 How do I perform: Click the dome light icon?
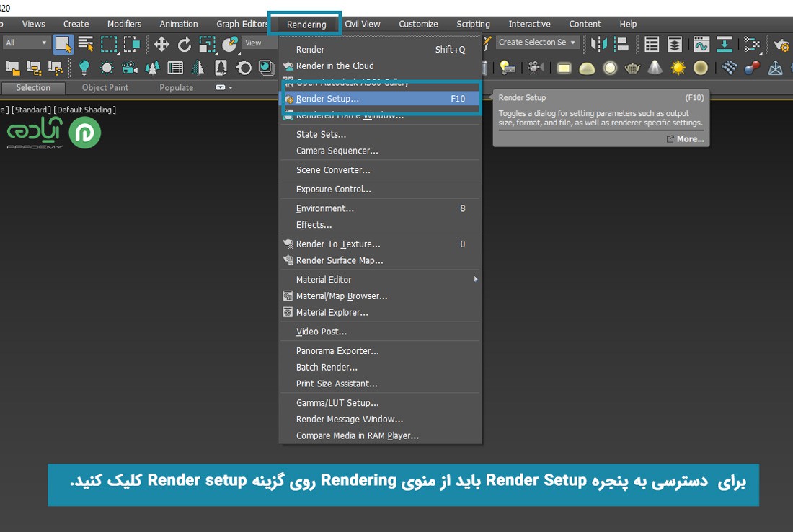pos(587,68)
